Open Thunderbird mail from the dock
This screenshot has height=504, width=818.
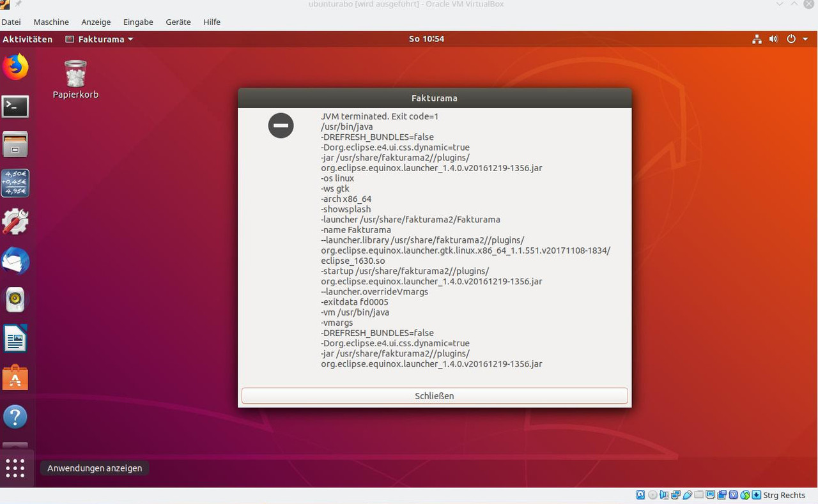point(15,261)
